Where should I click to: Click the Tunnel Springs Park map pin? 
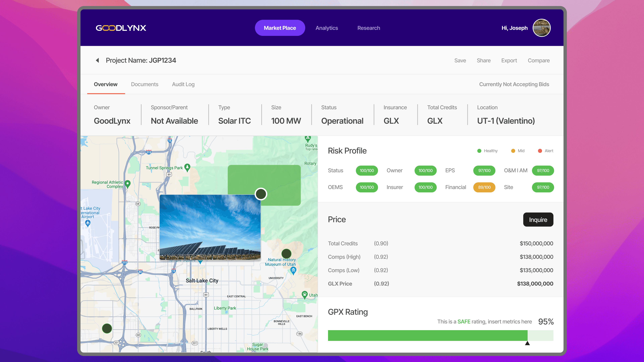(187, 167)
